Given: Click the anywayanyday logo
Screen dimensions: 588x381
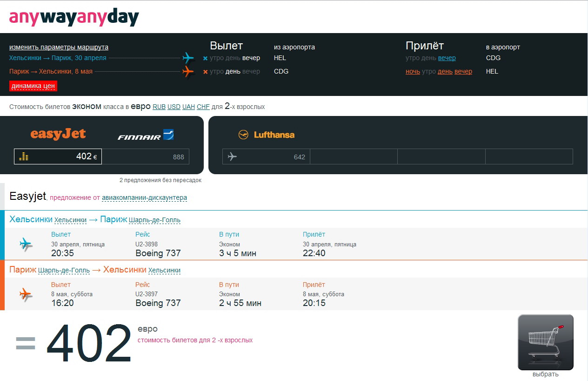Looking at the screenshot, I should [x=74, y=17].
